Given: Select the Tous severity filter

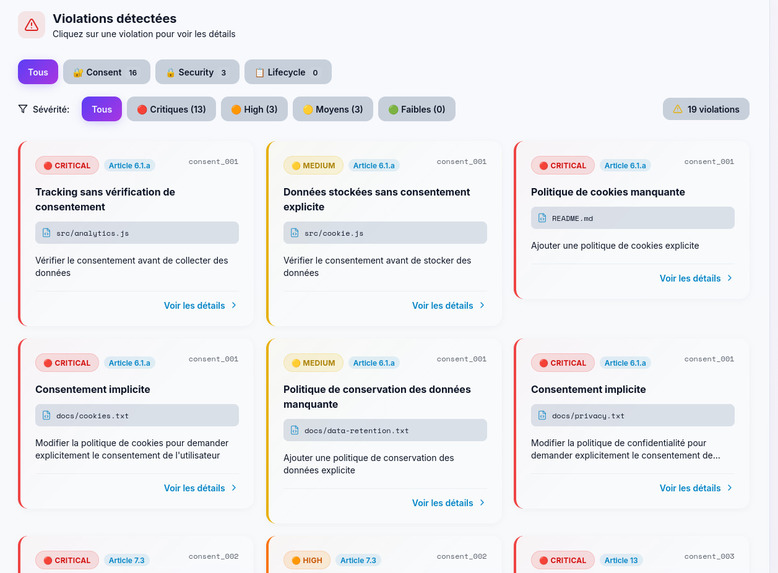Looking at the screenshot, I should (102, 109).
